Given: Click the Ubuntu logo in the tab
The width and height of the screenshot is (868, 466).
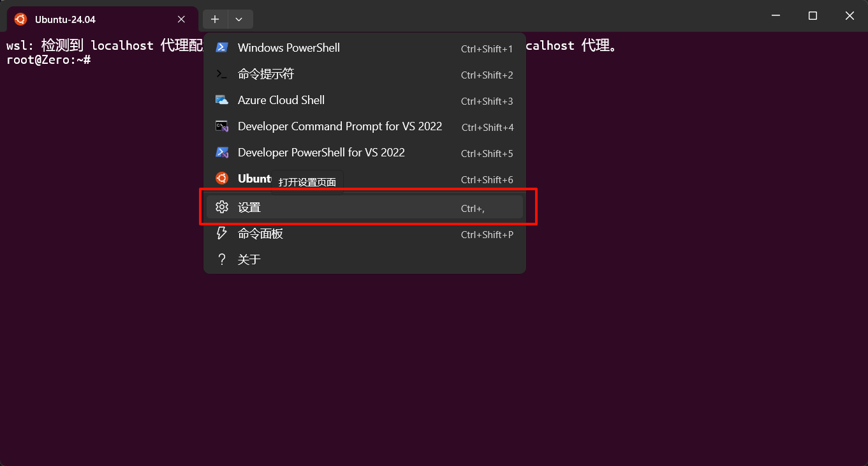Looking at the screenshot, I should tap(20, 19).
